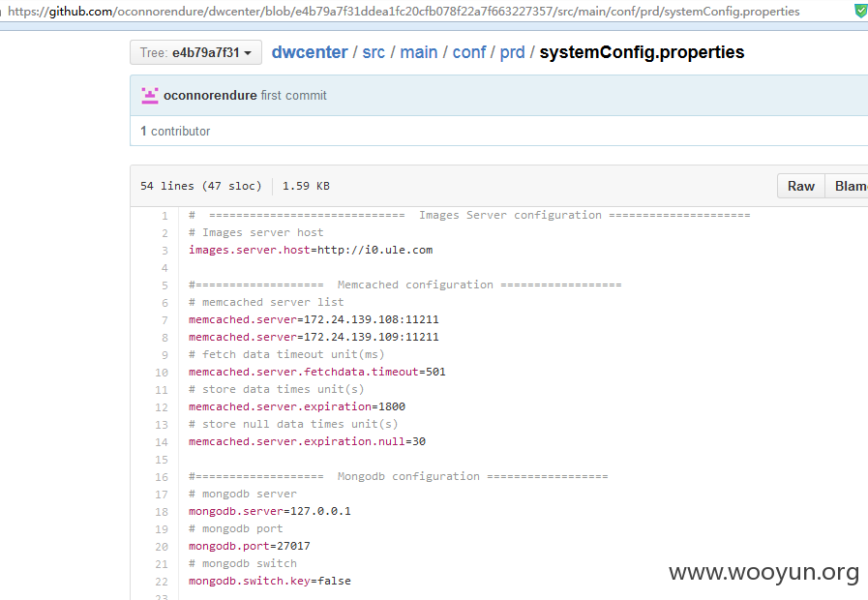This screenshot has width=868, height=600.
Task: Open the Tree e4b79a7f31 branch dropdown
Action: click(x=195, y=52)
